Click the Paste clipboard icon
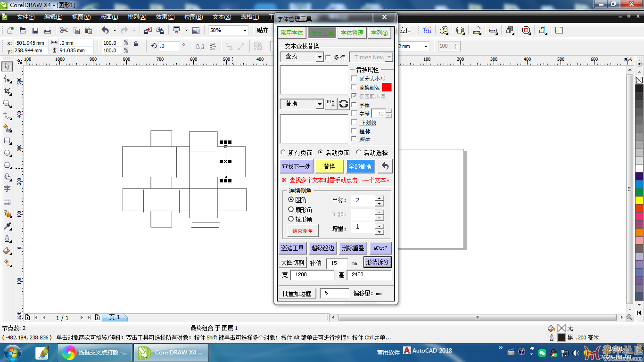 click(89, 30)
